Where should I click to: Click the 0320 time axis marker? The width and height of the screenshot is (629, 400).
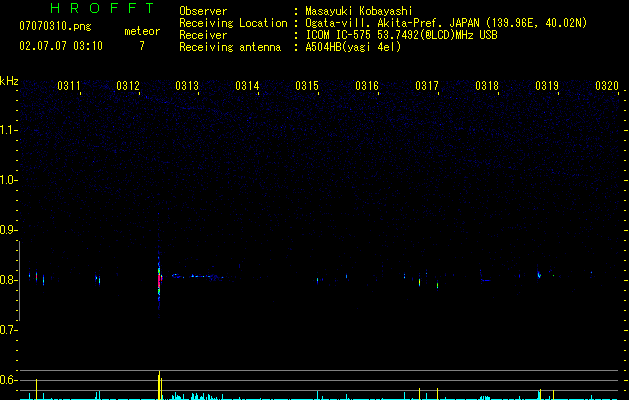607,85
